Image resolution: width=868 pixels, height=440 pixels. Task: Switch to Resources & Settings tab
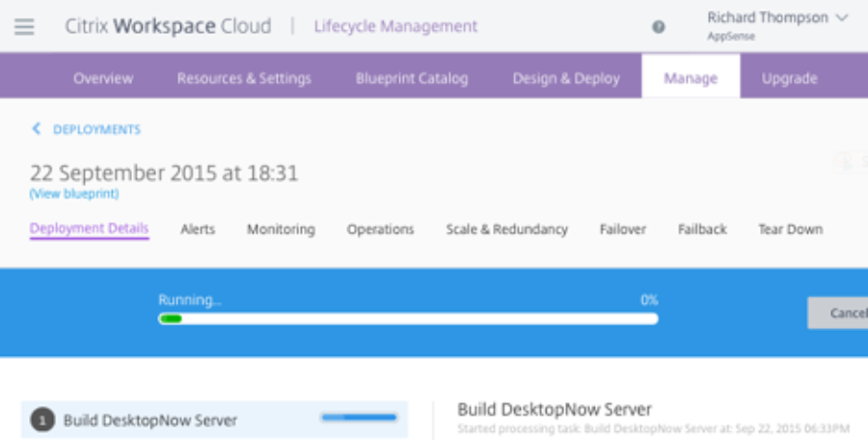tap(244, 78)
